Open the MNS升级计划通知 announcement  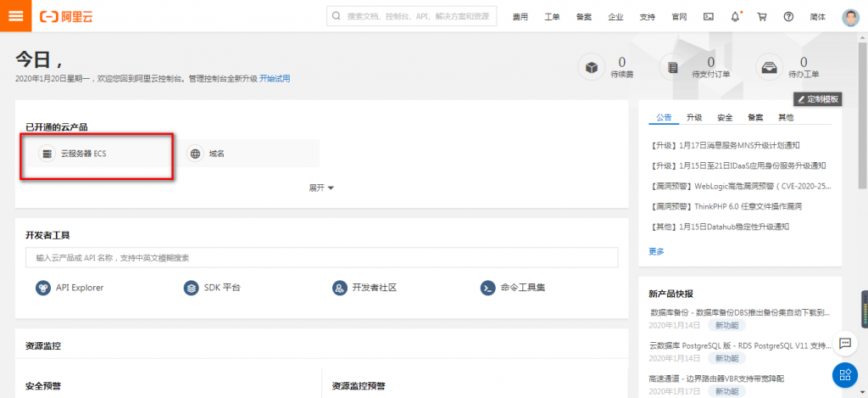(726, 146)
